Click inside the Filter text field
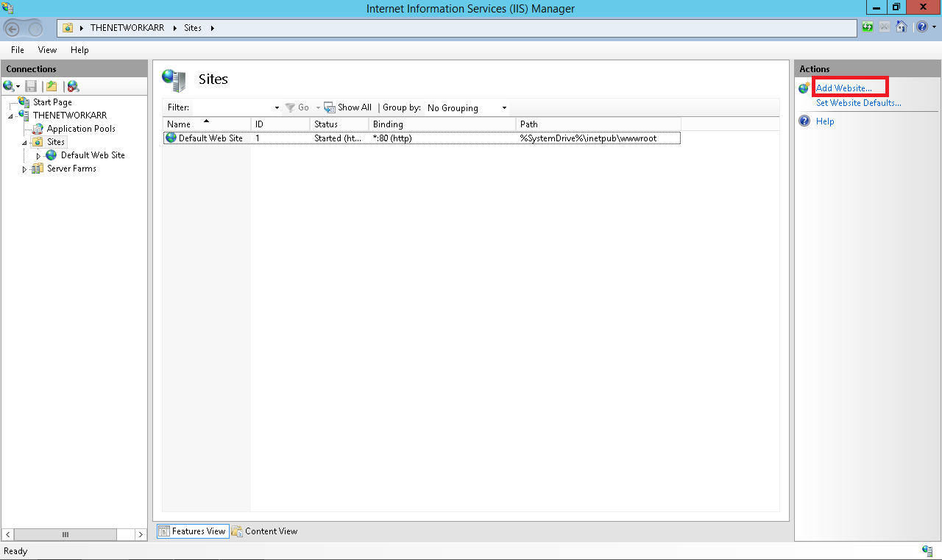 [x=232, y=107]
